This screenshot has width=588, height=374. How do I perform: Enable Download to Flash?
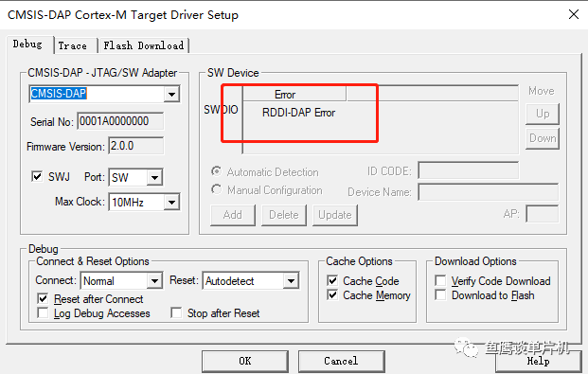(x=440, y=294)
